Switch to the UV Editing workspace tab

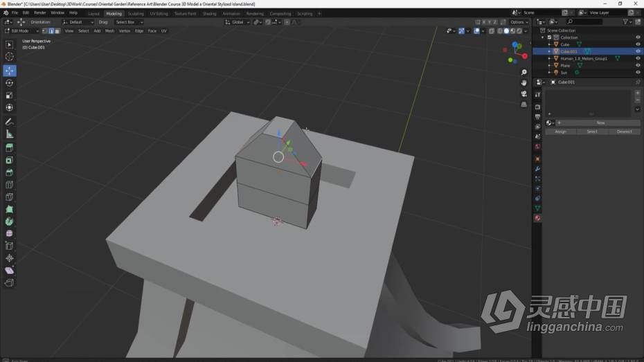[159, 14]
